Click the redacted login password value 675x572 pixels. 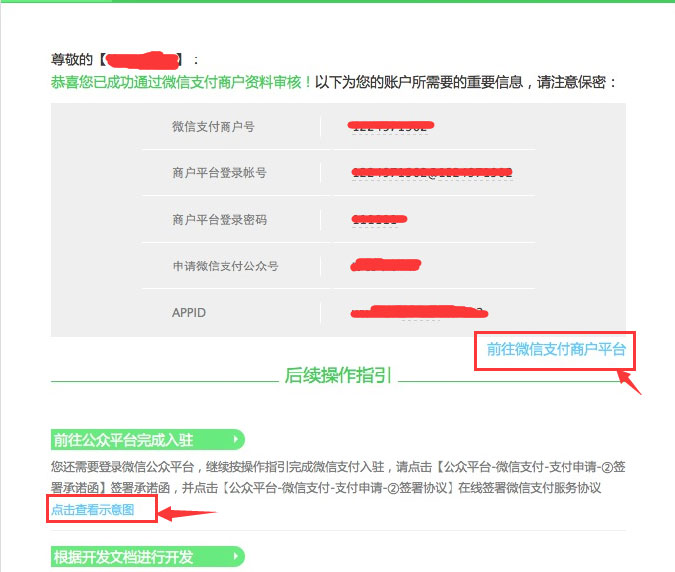pyautogui.click(x=379, y=220)
